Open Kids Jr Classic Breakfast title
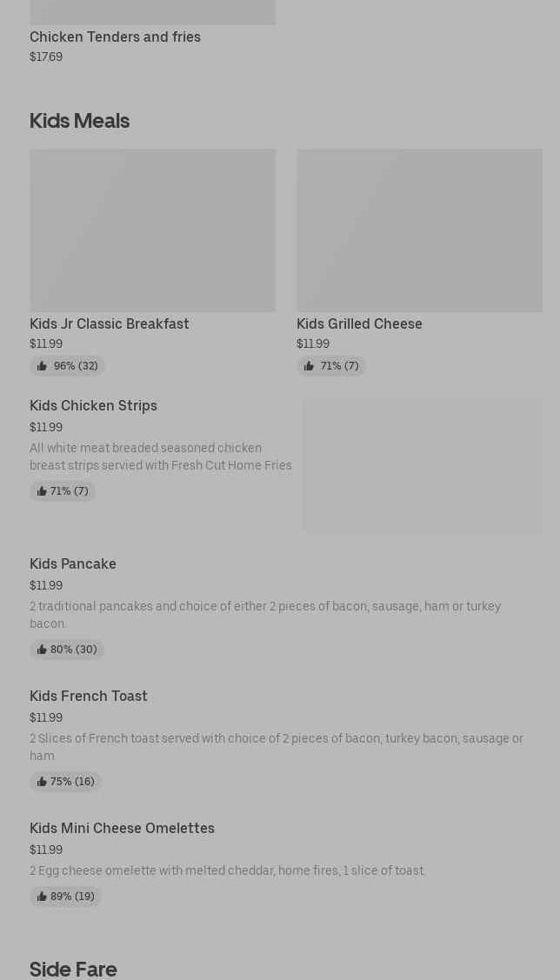 (110, 323)
